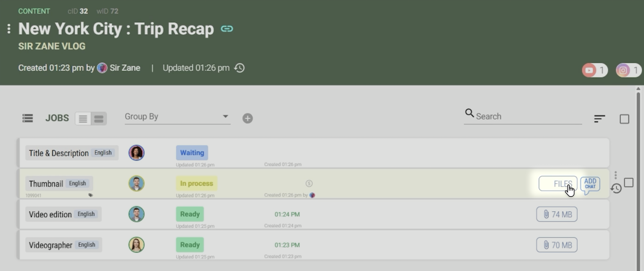
Task: Switch to compact list view
Action: pyautogui.click(x=83, y=119)
